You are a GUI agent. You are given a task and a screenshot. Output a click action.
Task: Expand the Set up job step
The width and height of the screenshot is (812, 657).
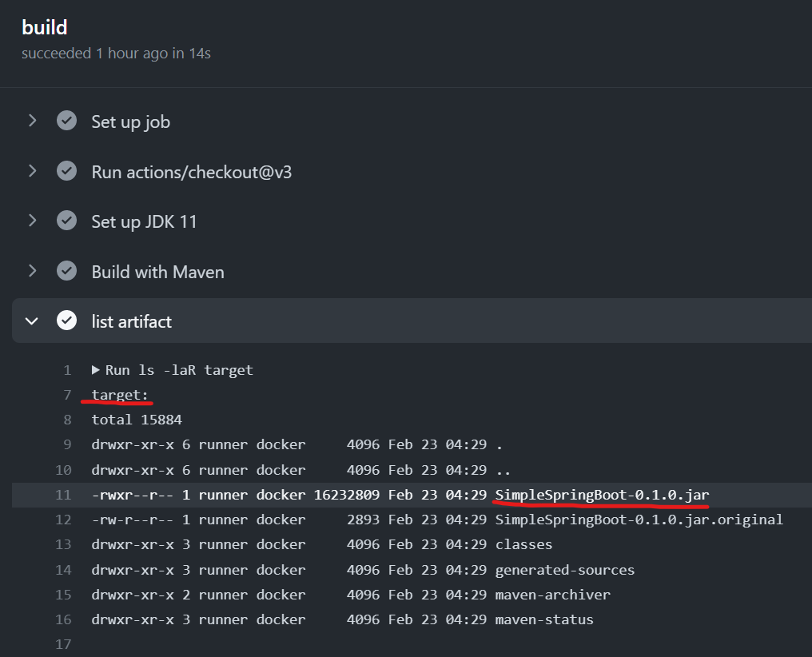tap(32, 121)
